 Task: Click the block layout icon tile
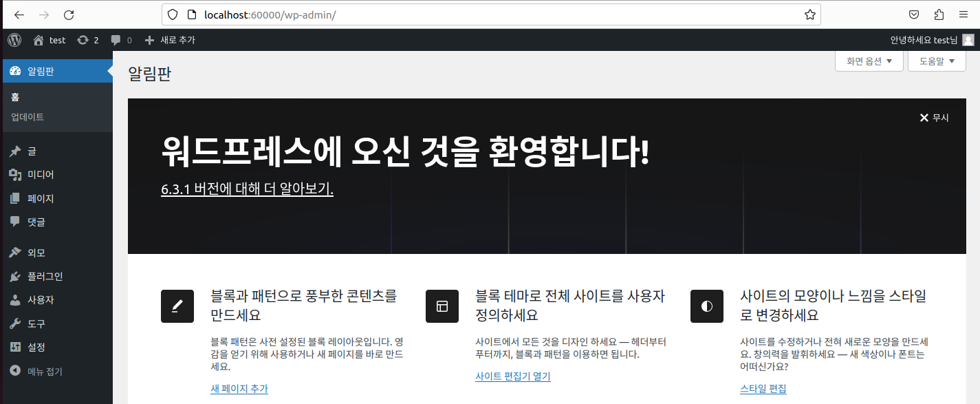pyautogui.click(x=442, y=306)
